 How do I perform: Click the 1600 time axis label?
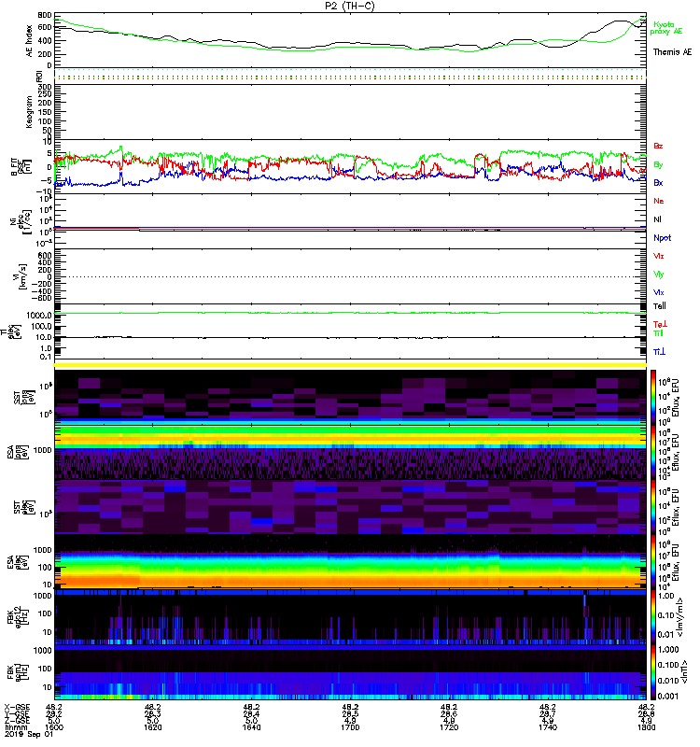pos(54,727)
